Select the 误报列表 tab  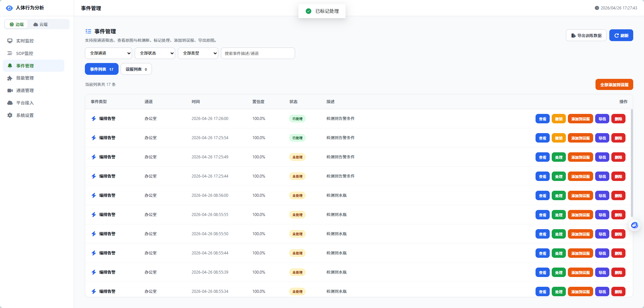(136, 69)
